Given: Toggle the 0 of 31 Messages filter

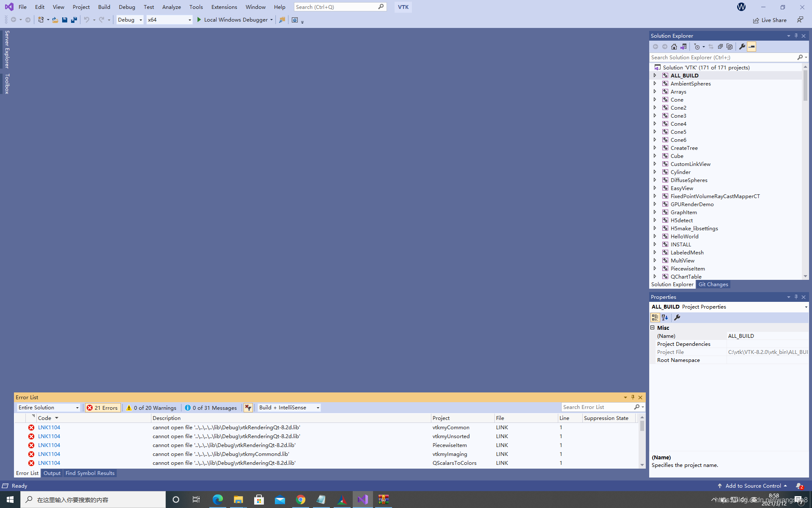Looking at the screenshot, I should (211, 408).
